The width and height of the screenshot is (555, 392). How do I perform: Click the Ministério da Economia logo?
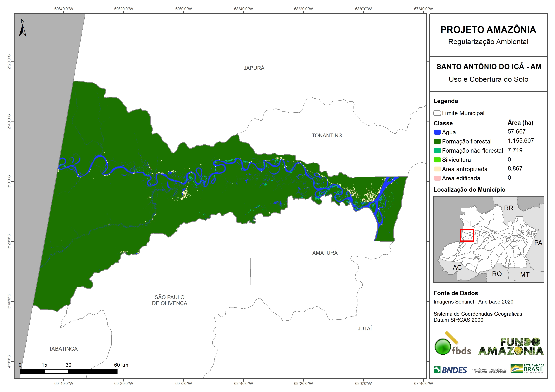(479, 371)
